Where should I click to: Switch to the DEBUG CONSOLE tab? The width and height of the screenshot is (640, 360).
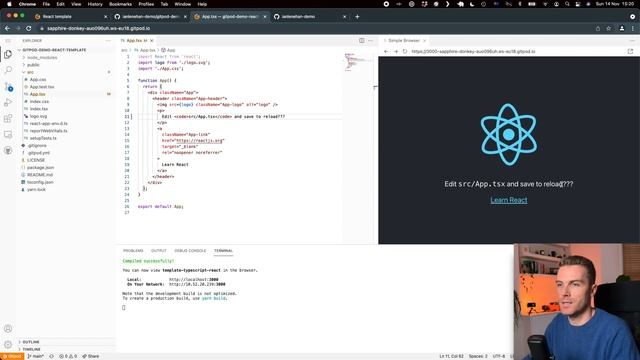pos(190,251)
